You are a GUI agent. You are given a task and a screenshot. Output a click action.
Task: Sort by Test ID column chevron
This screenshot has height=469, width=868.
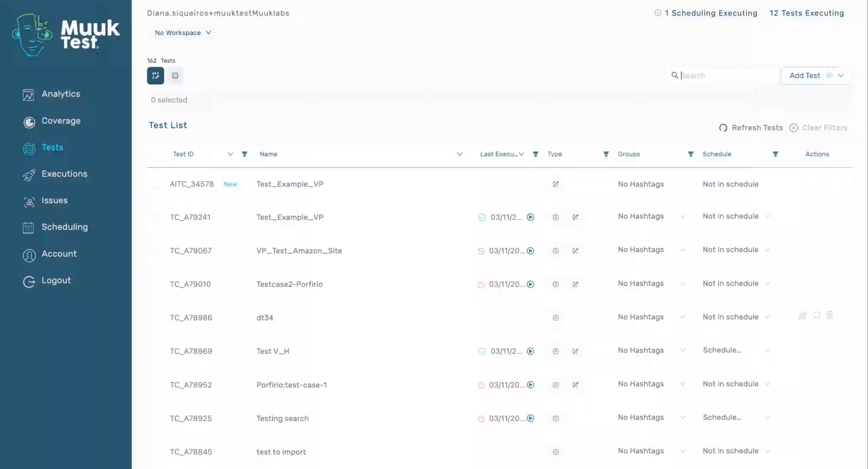tap(230, 154)
